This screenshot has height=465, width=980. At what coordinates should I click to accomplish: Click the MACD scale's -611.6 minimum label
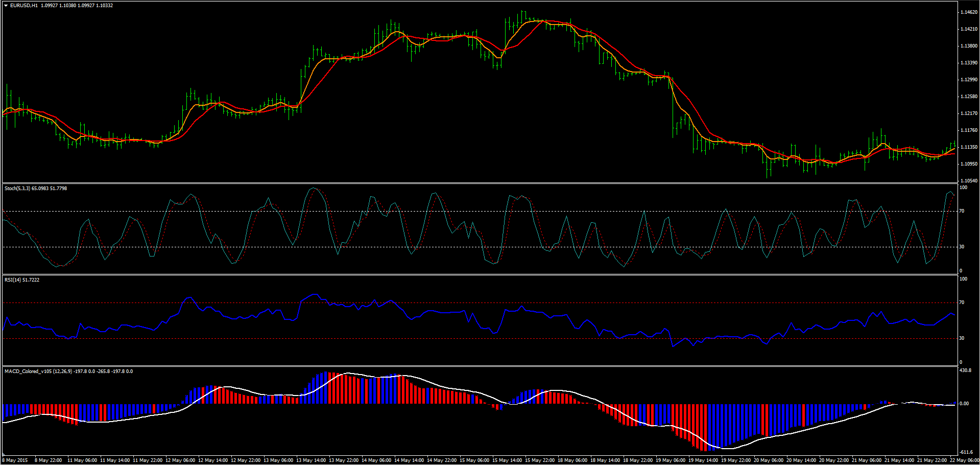[965, 452]
